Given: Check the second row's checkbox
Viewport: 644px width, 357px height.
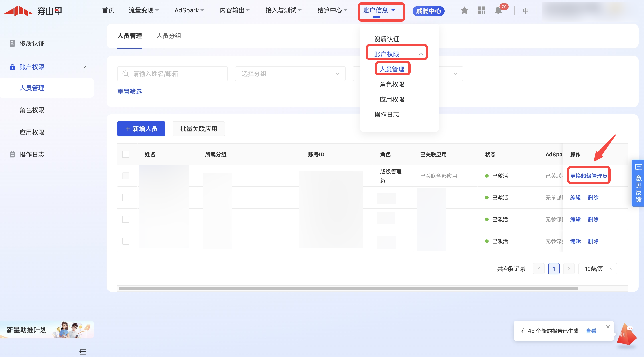Looking at the screenshot, I should pyautogui.click(x=125, y=198).
